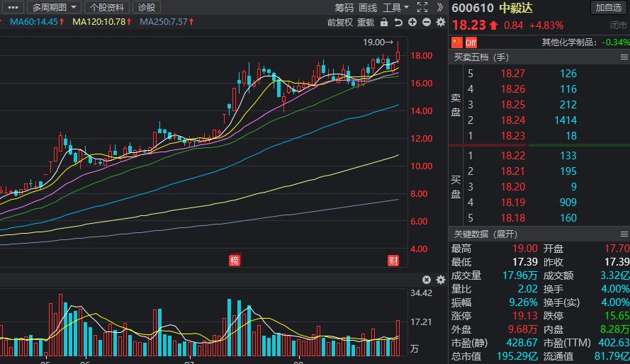Open volume panel settings gear
The height and width of the screenshot is (364, 630).
click(x=440, y=280)
